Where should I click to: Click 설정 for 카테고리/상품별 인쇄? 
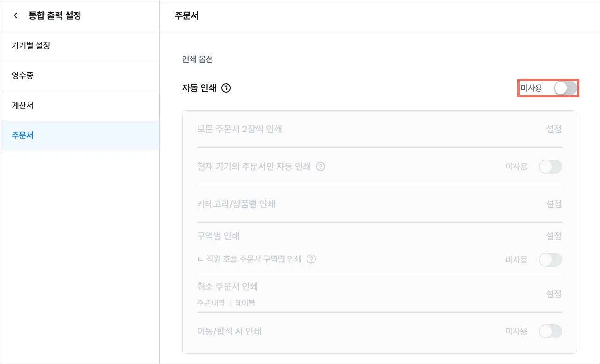click(554, 204)
